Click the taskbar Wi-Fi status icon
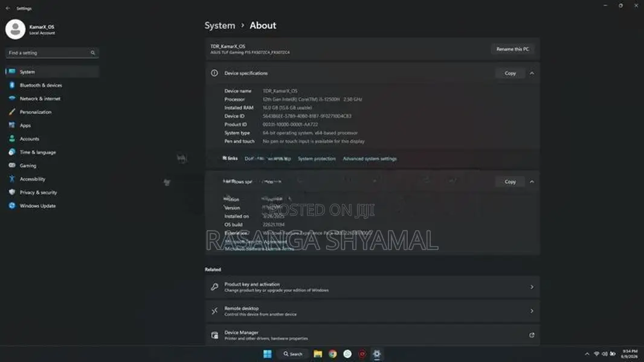The height and width of the screenshot is (362, 644). click(x=596, y=354)
